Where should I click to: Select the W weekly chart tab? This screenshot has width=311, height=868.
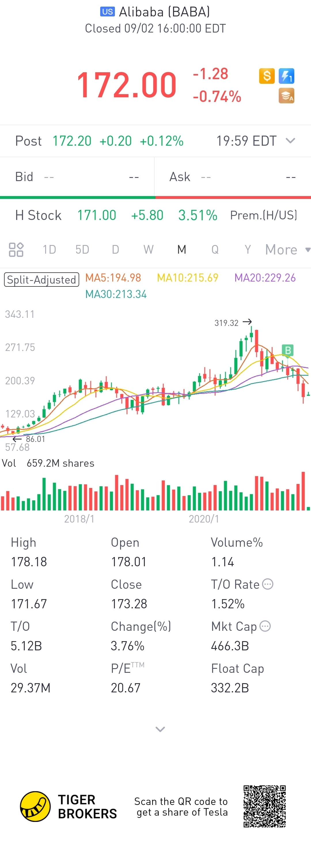point(148,250)
